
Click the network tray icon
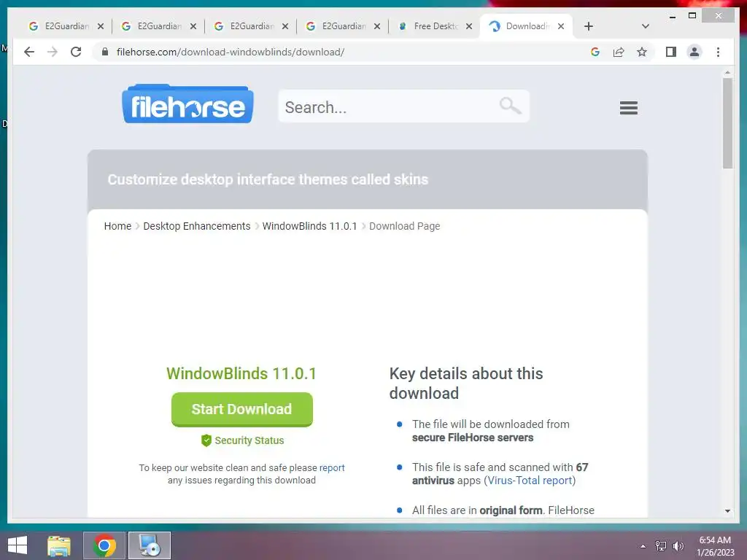pos(661,546)
